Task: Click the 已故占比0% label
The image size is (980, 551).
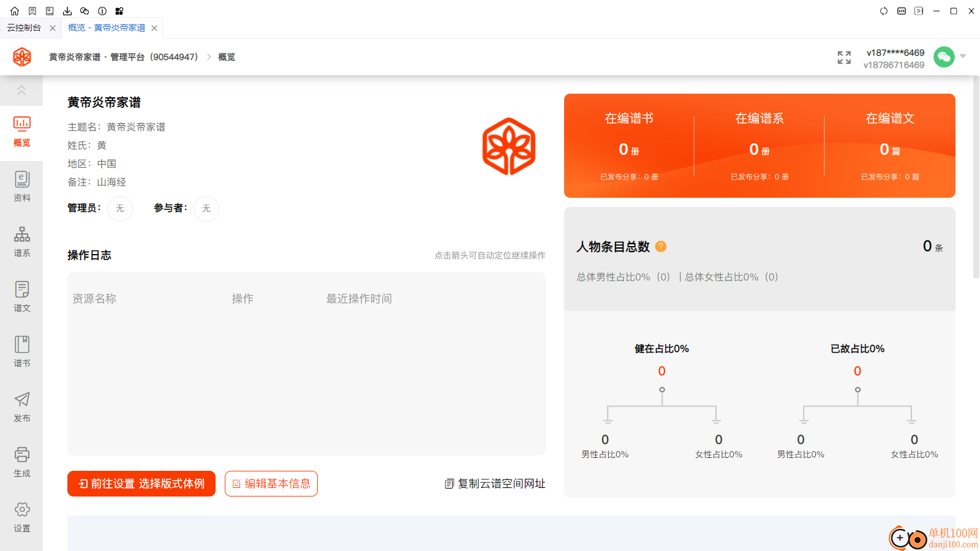Action: pos(858,349)
